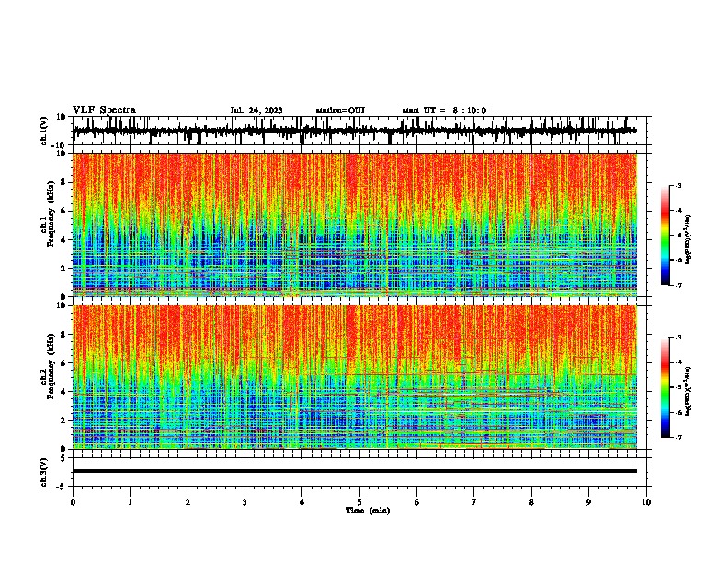The image size is (728, 563).
Task: Click time axis tick label "8"
Action: [531, 502]
